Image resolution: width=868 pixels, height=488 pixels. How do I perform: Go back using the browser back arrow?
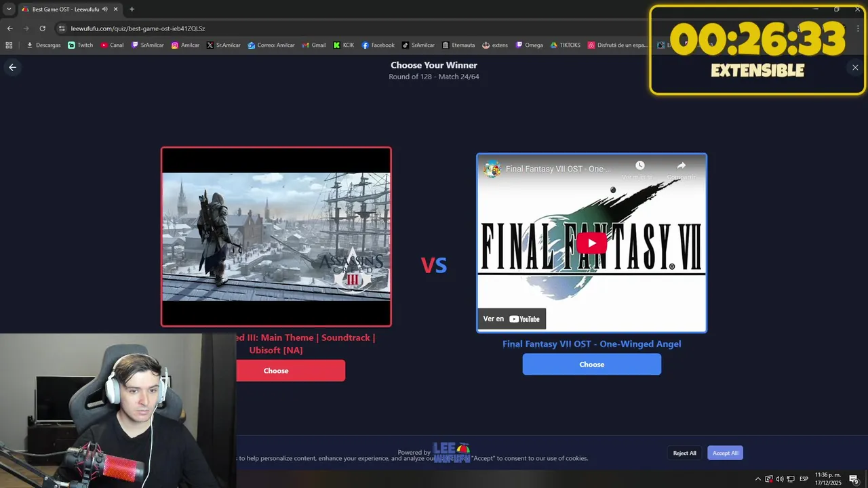[9, 28]
